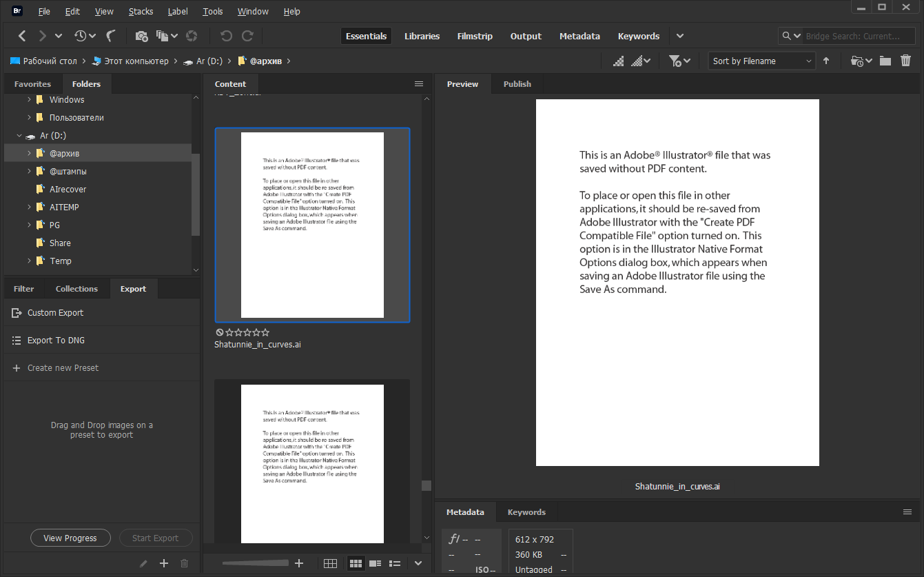The height and width of the screenshot is (577, 924).
Task: Switch to the Libraries workspace
Action: pyautogui.click(x=422, y=36)
